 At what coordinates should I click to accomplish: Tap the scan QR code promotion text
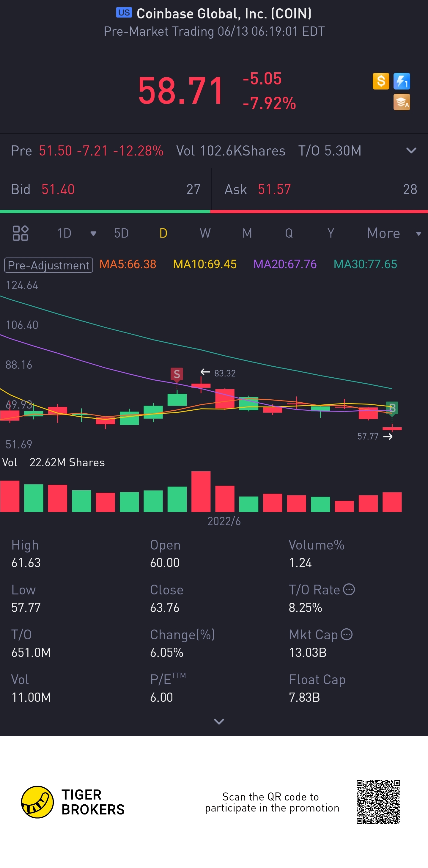272,802
